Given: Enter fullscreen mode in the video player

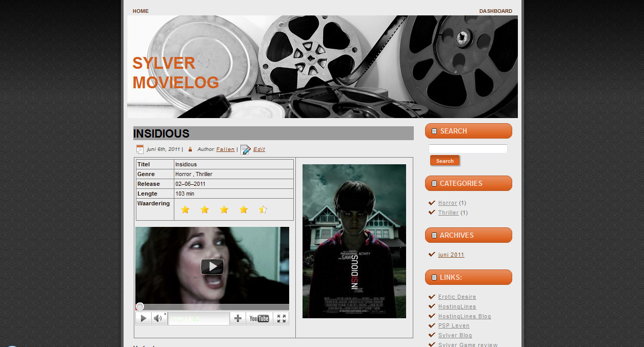Looking at the screenshot, I should coord(281,319).
